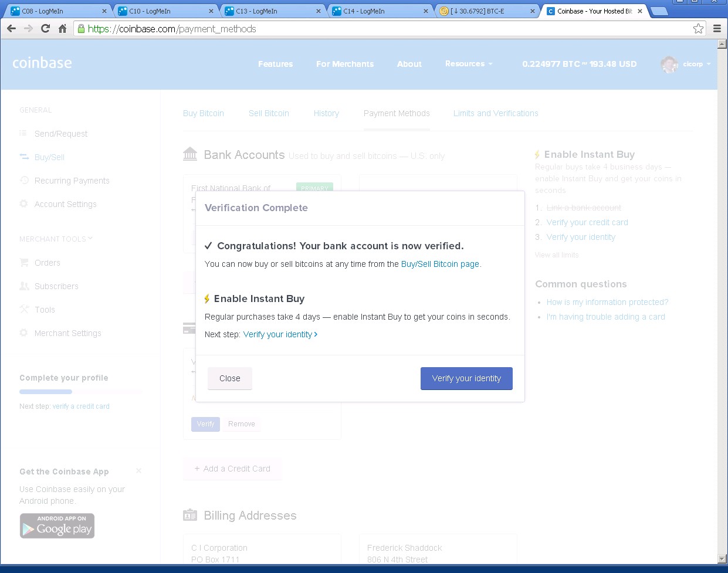Click the green lock security icon

[x=81, y=28]
